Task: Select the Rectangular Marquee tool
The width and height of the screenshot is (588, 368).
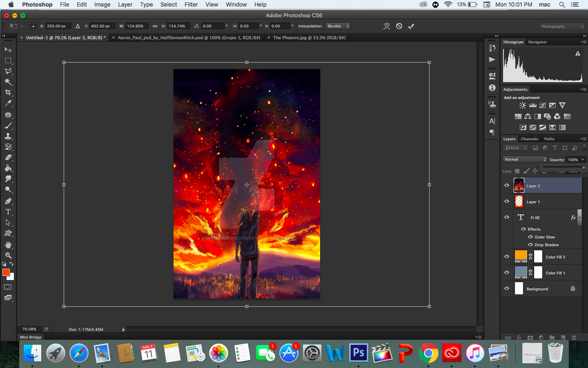Action: (x=8, y=61)
